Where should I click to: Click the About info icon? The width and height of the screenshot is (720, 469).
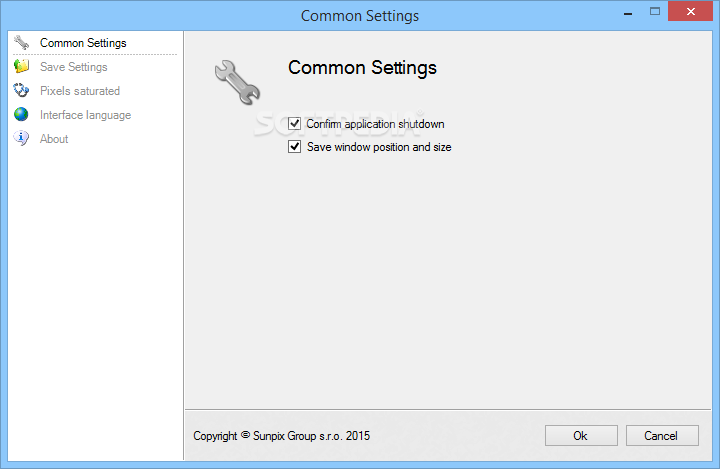tap(21, 139)
